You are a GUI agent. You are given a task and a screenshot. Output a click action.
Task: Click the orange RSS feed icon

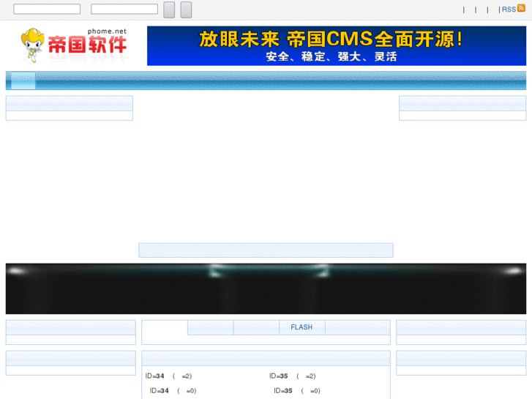click(521, 8)
